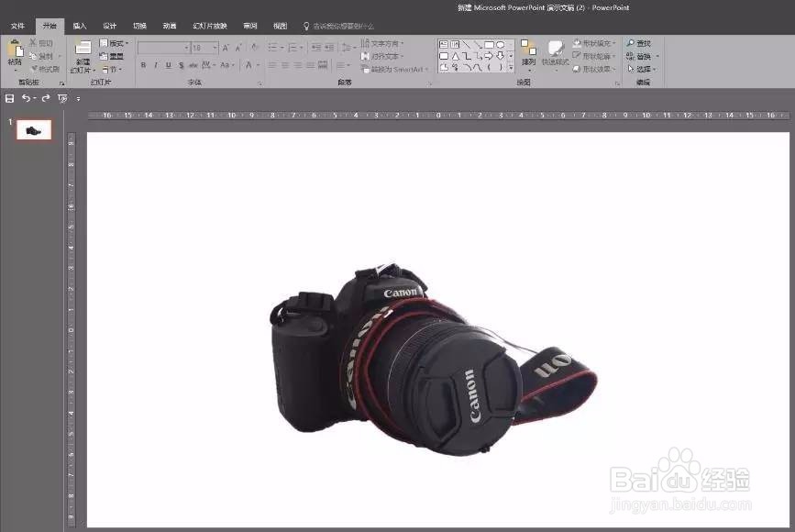Click the Paste (粘贴) clipboard icon
Viewport: 795px width, 532px height.
pyautogui.click(x=16, y=50)
